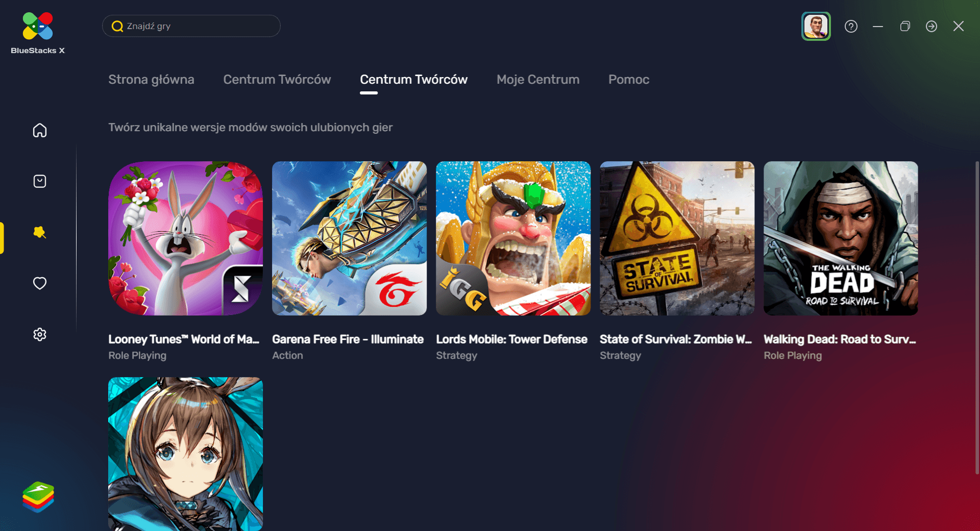Screen dimensions: 980x531
Task: Click the vertical scrollbar on right edge
Action: [977, 318]
